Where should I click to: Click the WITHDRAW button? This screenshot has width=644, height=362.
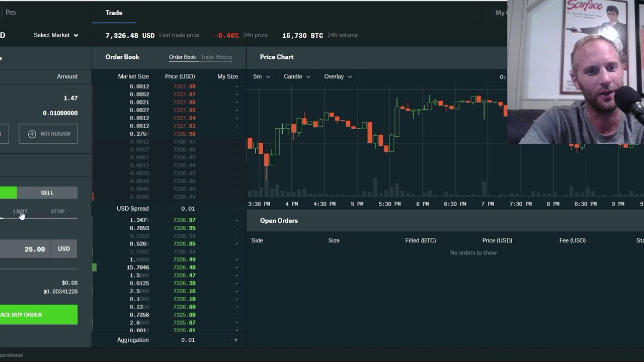click(x=48, y=134)
